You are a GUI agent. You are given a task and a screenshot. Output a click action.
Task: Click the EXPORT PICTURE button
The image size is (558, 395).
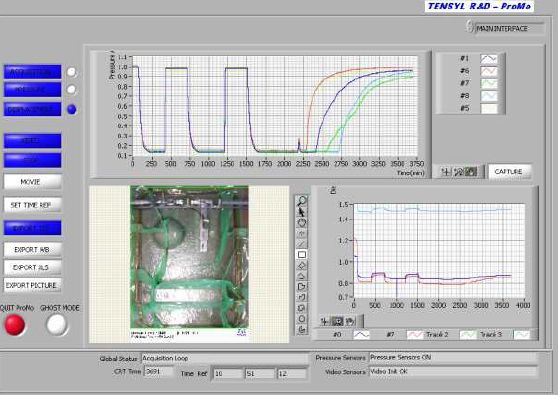coord(32,285)
